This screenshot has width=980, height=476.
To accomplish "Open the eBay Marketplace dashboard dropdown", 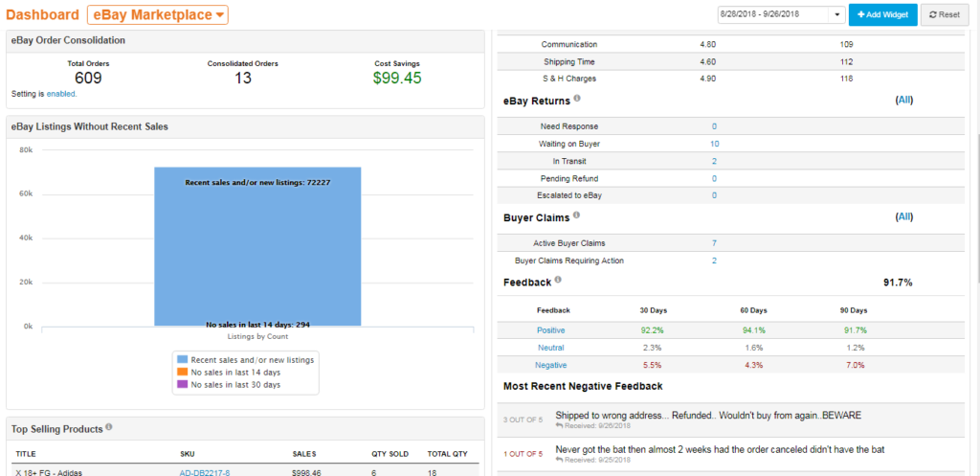I will (x=159, y=14).
